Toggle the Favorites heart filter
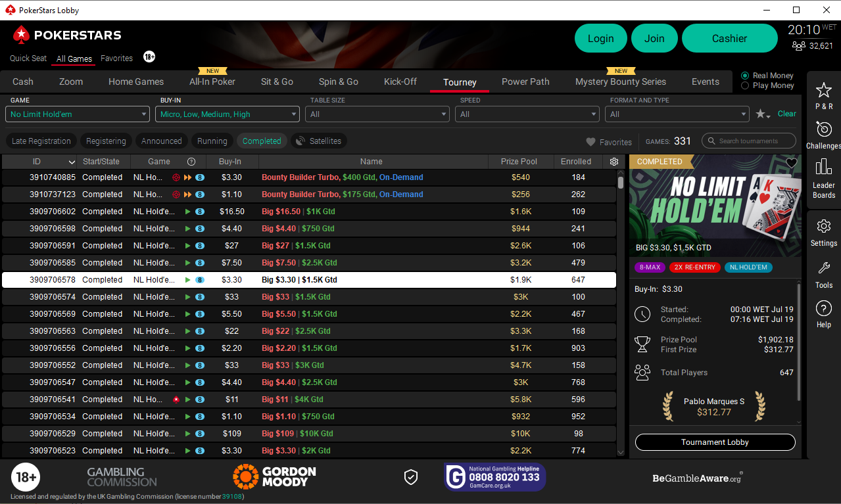841x504 pixels. point(609,142)
